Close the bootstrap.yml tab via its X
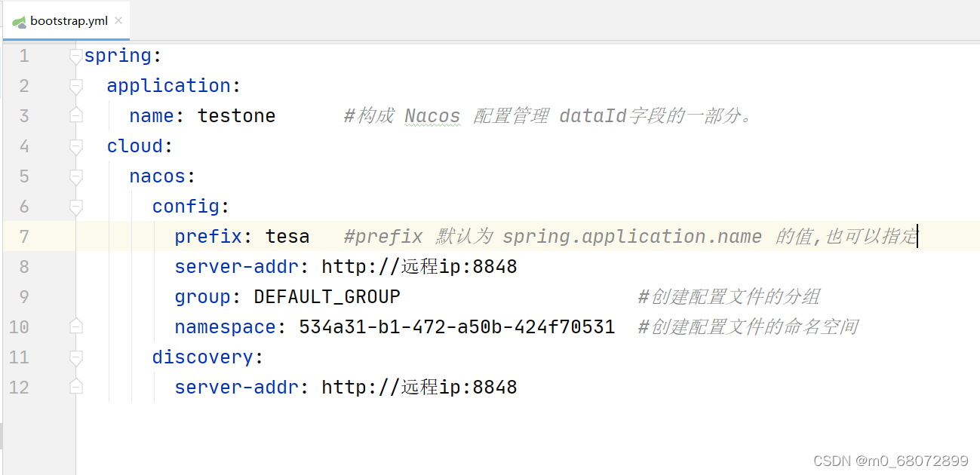This screenshot has height=475, width=980. [x=118, y=21]
